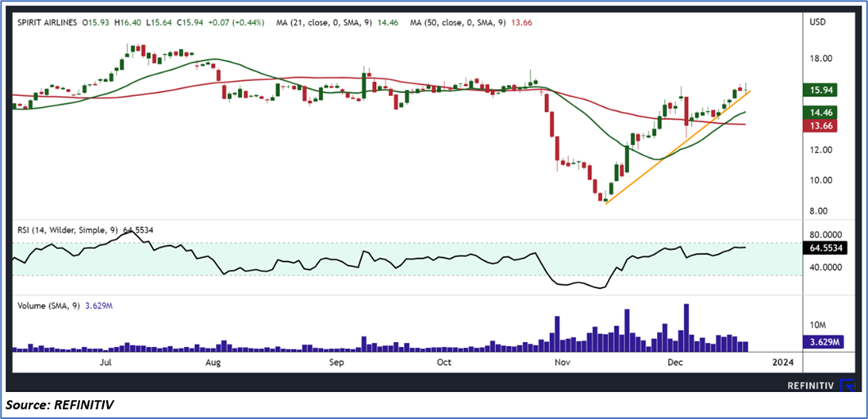Click the RSI (14, Wilder) indicator label
The height and width of the screenshot is (419, 868).
[83, 229]
